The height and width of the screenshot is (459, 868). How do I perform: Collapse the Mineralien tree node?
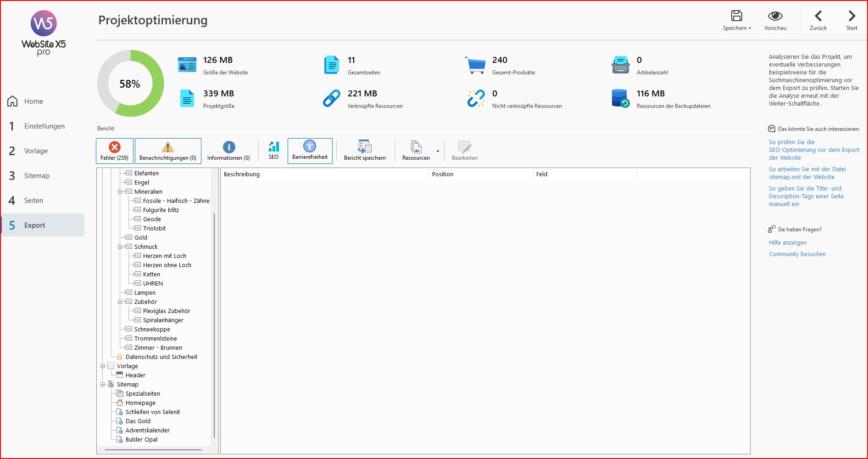point(120,192)
